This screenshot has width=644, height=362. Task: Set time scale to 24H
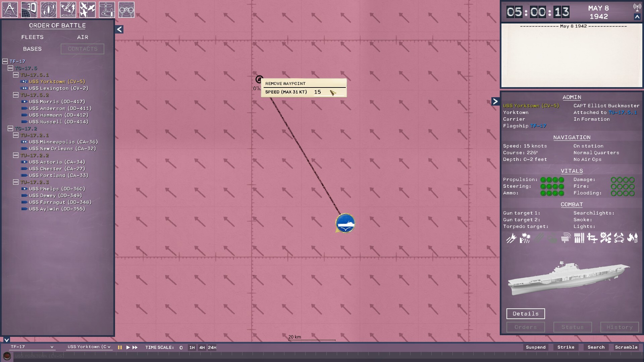coord(212,348)
